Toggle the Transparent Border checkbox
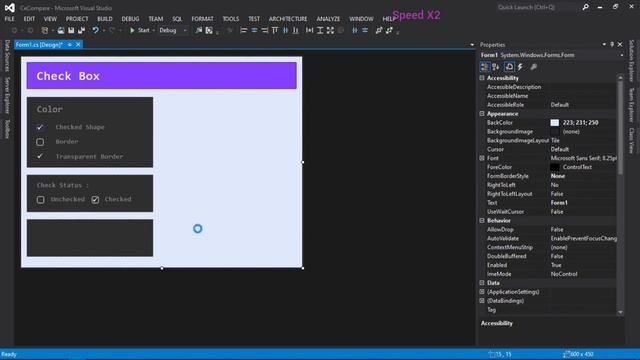The width and height of the screenshot is (640, 360). coord(40,156)
